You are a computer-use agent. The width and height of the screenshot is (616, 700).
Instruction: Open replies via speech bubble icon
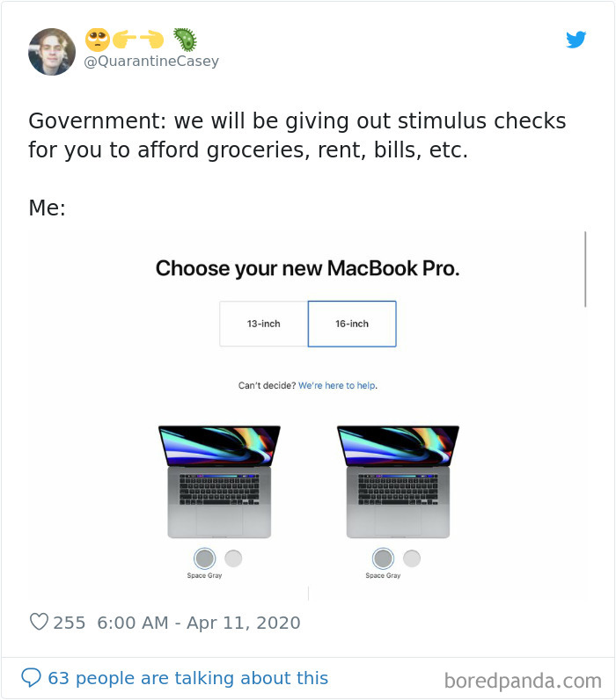click(32, 677)
